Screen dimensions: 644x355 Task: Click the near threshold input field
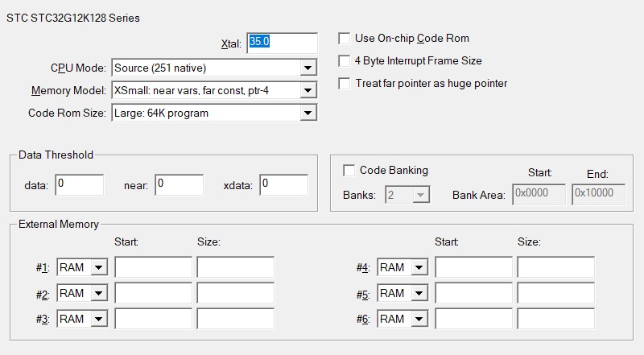tap(179, 185)
